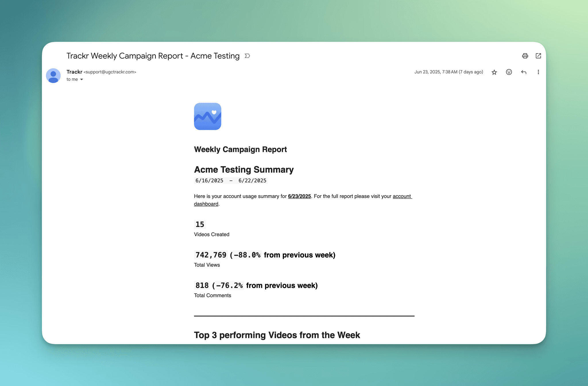
Task: Click the 818 total comments figure
Action: [x=202, y=286]
